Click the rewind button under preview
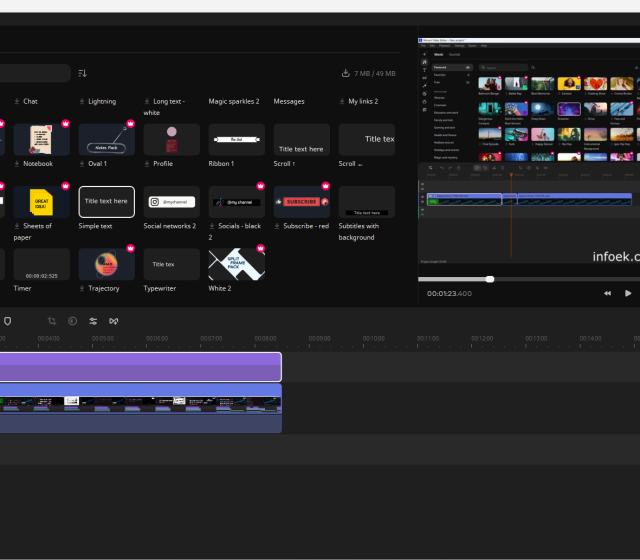This screenshot has height=560, width=640. [607, 293]
